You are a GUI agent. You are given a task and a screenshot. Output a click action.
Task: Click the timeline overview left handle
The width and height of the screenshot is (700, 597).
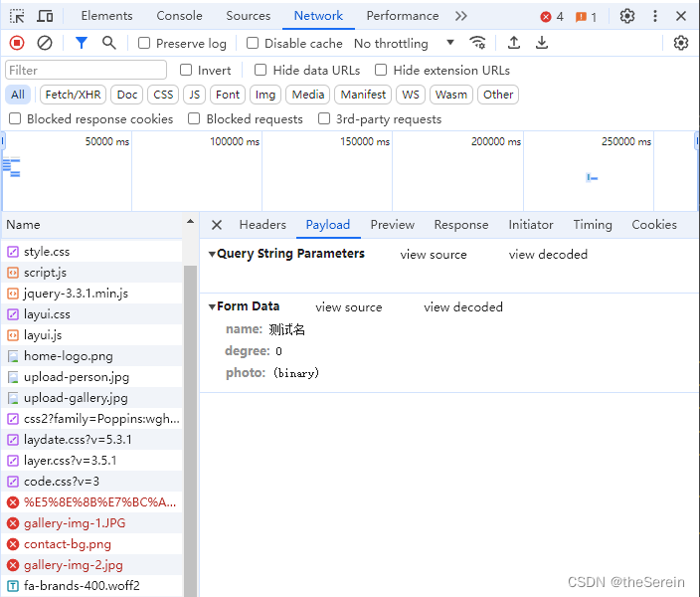tap(3, 142)
